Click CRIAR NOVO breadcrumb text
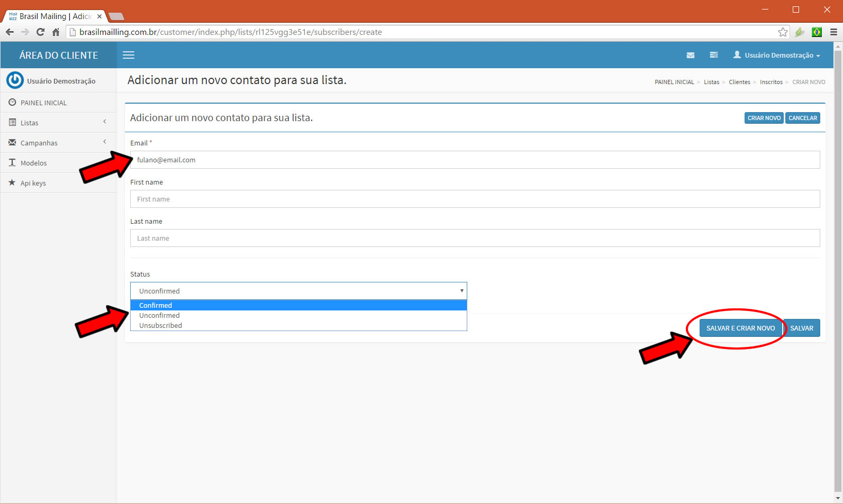Screen dimensions: 843x504 click(x=809, y=82)
